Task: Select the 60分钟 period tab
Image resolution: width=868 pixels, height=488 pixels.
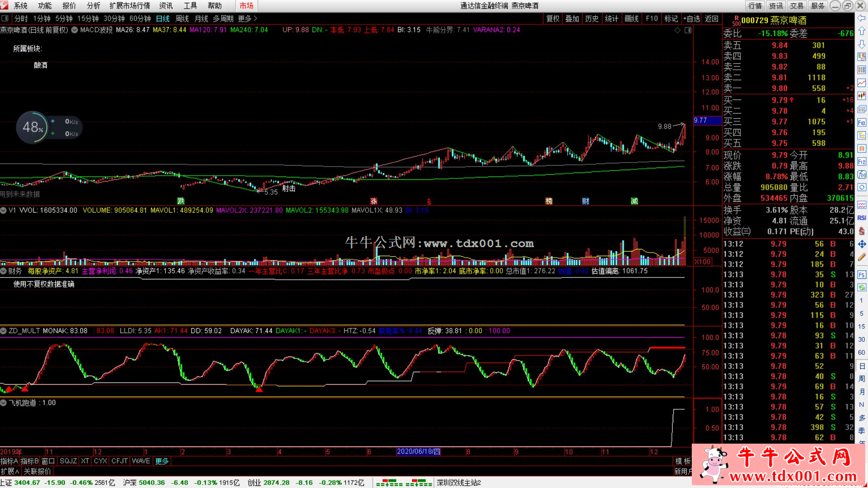Action: 140,19
